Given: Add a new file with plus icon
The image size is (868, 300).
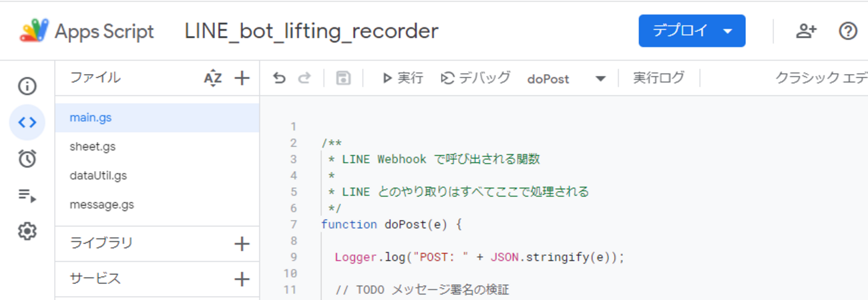Looking at the screenshot, I should pos(242,78).
